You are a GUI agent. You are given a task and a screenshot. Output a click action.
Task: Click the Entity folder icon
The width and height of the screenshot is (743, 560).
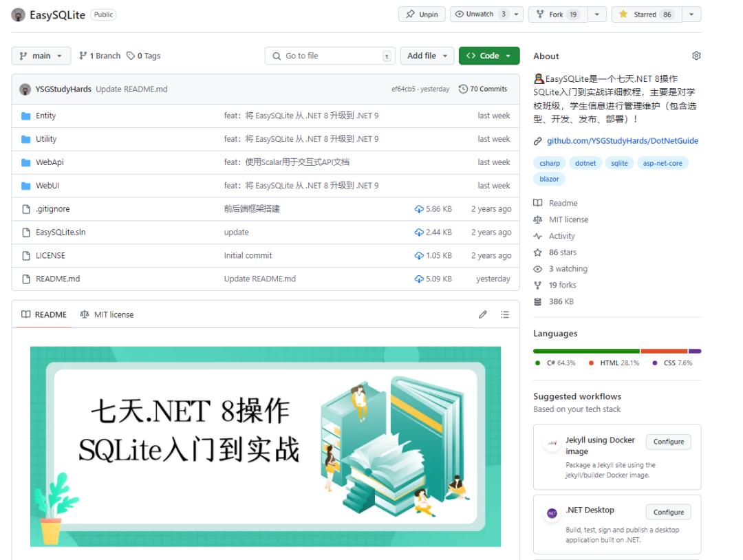coord(26,116)
